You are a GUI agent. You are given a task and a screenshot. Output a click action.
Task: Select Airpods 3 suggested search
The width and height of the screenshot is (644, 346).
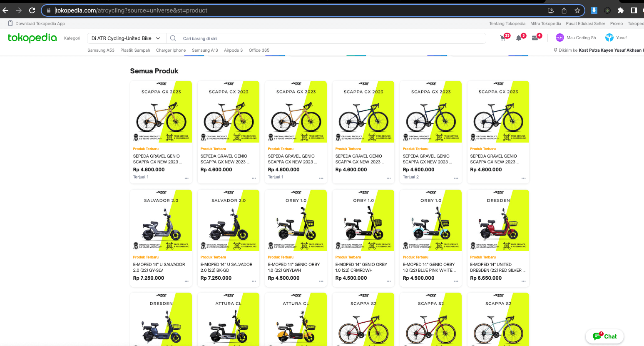[x=233, y=50]
